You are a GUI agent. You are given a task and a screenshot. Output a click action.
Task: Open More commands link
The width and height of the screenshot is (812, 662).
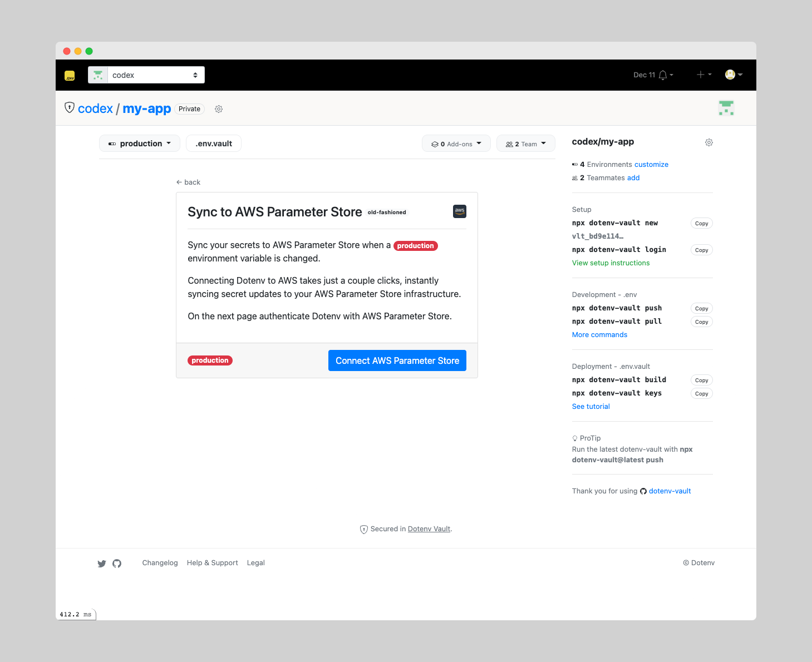tap(599, 335)
